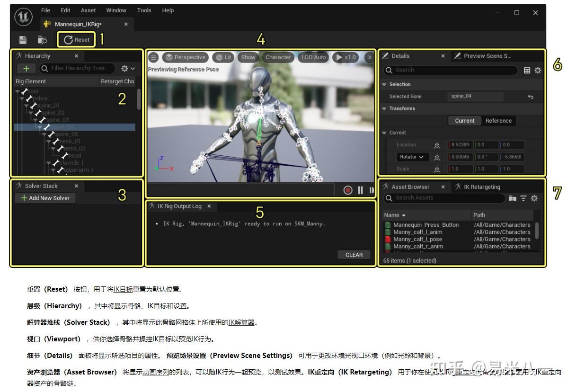Click the folder icon in Asset Browser search bar
567x392 pixels.
pyautogui.click(x=513, y=198)
